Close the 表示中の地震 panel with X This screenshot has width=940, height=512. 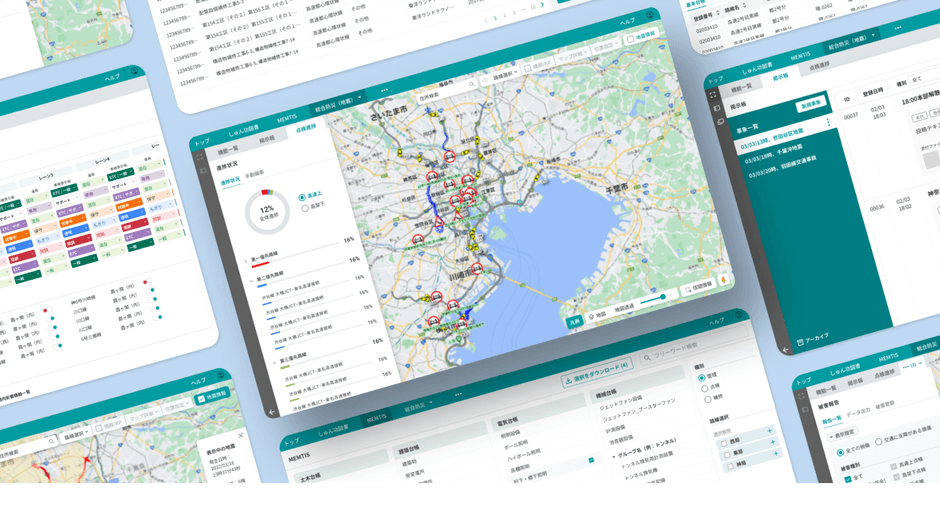point(241,435)
